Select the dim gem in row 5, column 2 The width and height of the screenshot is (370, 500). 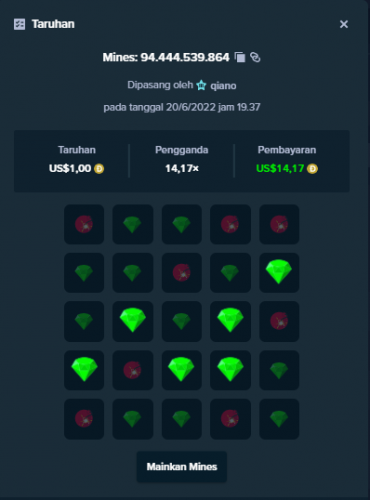pos(133,419)
